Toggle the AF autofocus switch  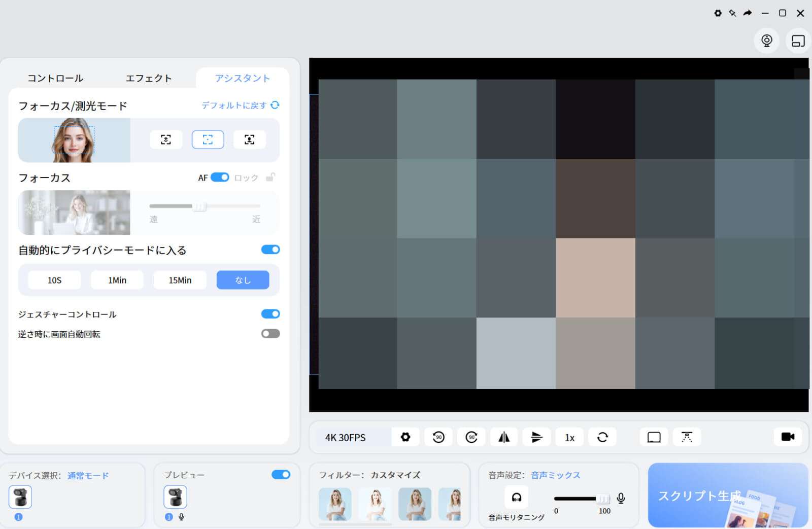(x=220, y=178)
